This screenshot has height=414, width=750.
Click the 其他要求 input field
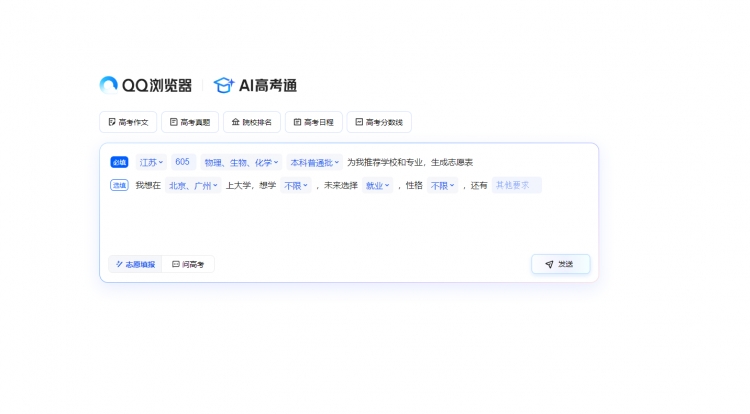click(517, 185)
